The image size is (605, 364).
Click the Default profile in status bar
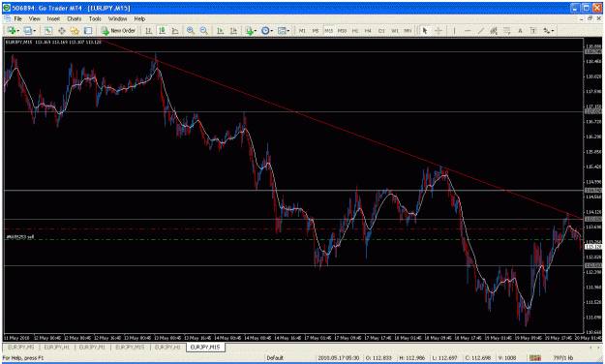275,358
